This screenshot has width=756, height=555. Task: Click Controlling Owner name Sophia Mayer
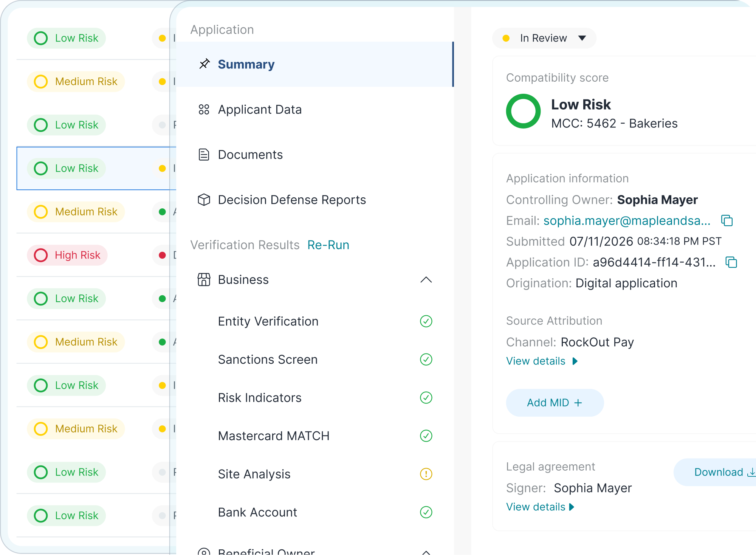pos(657,200)
